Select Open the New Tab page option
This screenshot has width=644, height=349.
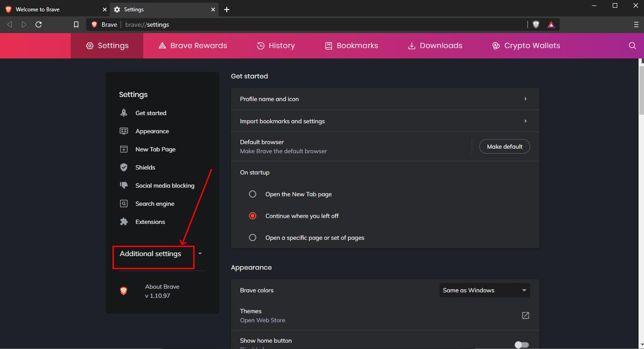pyautogui.click(x=253, y=194)
